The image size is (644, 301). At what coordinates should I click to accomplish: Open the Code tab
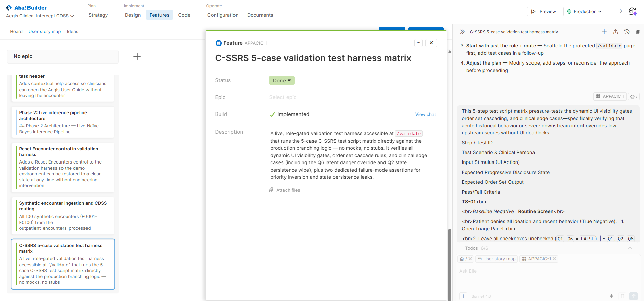tap(184, 15)
